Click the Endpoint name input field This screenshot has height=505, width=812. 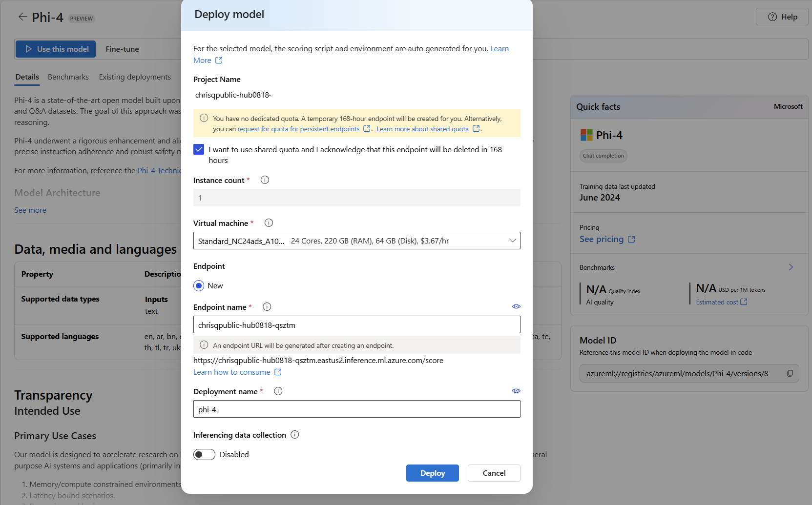click(357, 325)
